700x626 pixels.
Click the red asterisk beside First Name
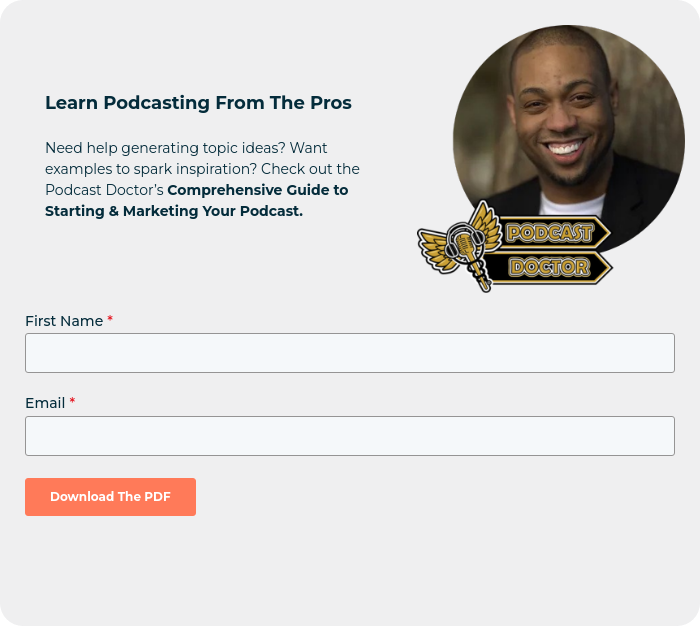point(110,319)
